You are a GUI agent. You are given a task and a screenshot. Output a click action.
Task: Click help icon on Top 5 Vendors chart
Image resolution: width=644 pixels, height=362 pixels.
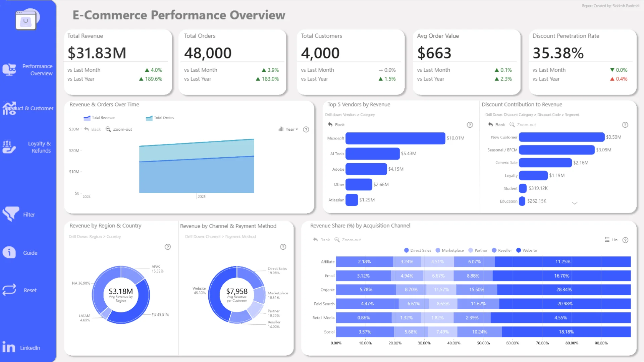coord(470,125)
